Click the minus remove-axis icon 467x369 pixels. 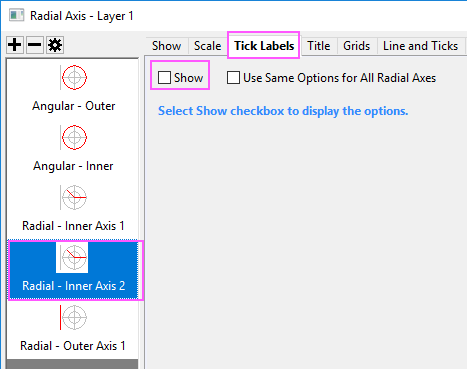35,45
